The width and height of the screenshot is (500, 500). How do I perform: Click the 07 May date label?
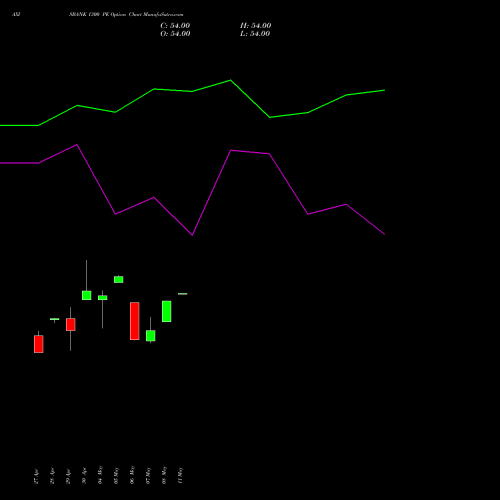[148, 475]
